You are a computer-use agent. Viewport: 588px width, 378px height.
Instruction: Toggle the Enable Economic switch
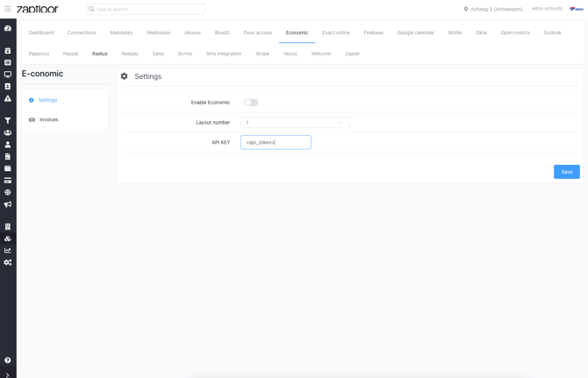point(251,103)
